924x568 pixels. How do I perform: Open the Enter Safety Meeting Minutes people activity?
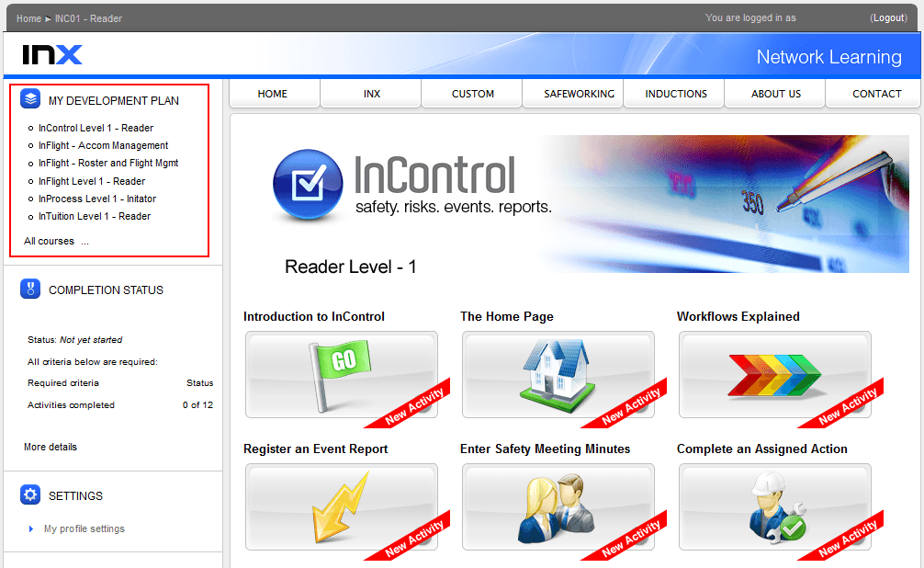[x=558, y=506]
